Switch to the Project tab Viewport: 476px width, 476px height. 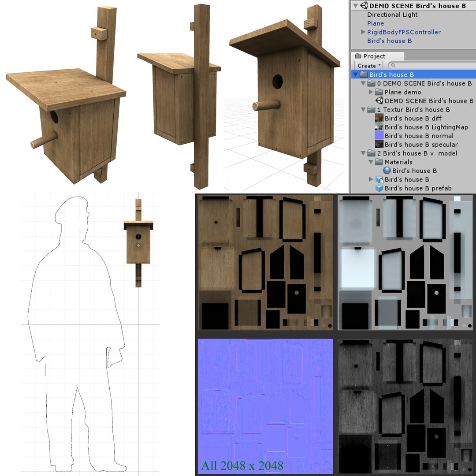point(378,56)
